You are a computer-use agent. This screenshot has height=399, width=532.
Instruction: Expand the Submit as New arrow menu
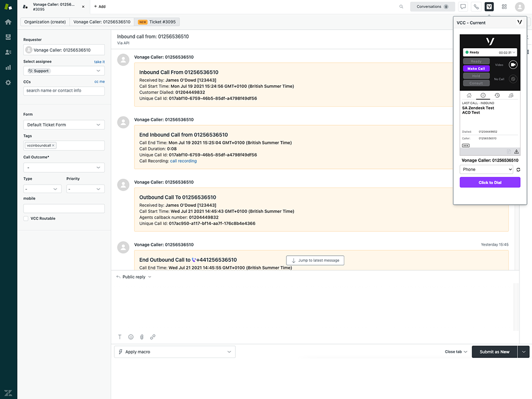pos(524,352)
